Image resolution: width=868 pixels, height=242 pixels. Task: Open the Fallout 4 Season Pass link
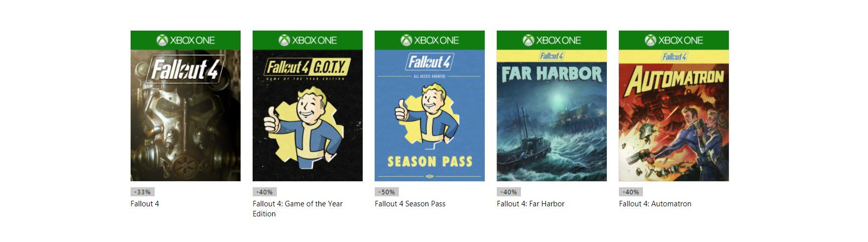coord(410,204)
